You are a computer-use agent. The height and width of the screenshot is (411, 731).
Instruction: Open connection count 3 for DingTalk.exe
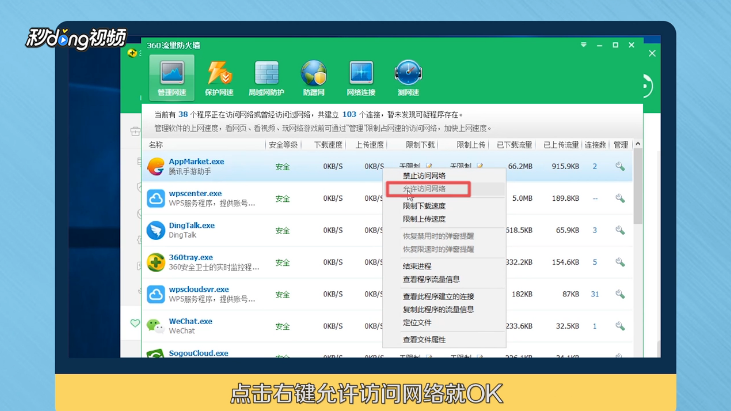point(595,230)
